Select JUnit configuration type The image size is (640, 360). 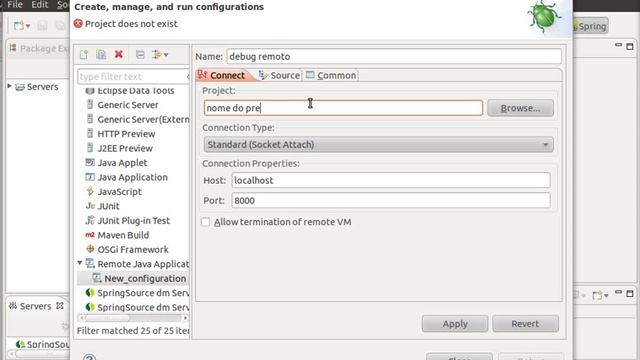[x=108, y=206]
